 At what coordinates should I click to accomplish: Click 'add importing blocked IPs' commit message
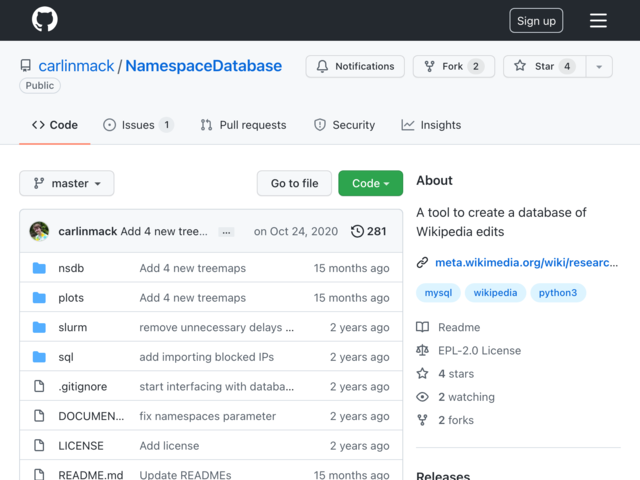pyautogui.click(x=207, y=357)
